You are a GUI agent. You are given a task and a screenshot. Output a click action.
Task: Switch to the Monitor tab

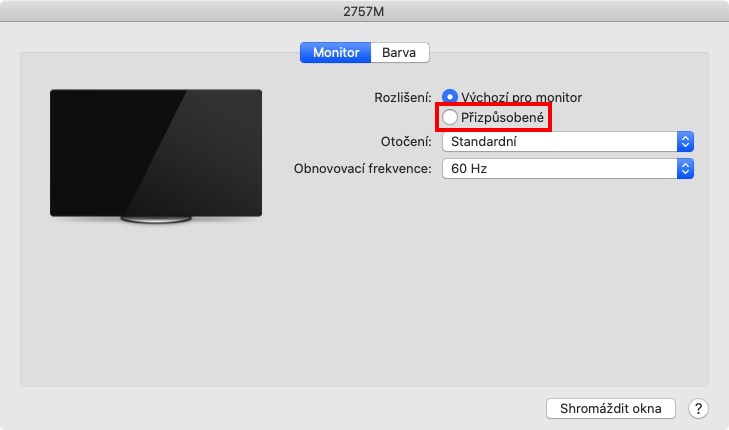[336, 53]
